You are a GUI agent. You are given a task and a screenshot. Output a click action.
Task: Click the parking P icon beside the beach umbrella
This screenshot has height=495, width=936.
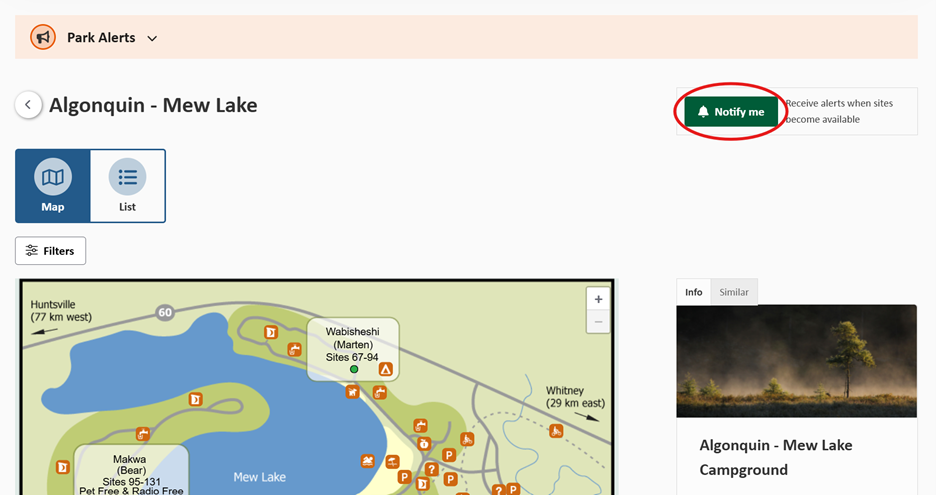click(x=404, y=477)
